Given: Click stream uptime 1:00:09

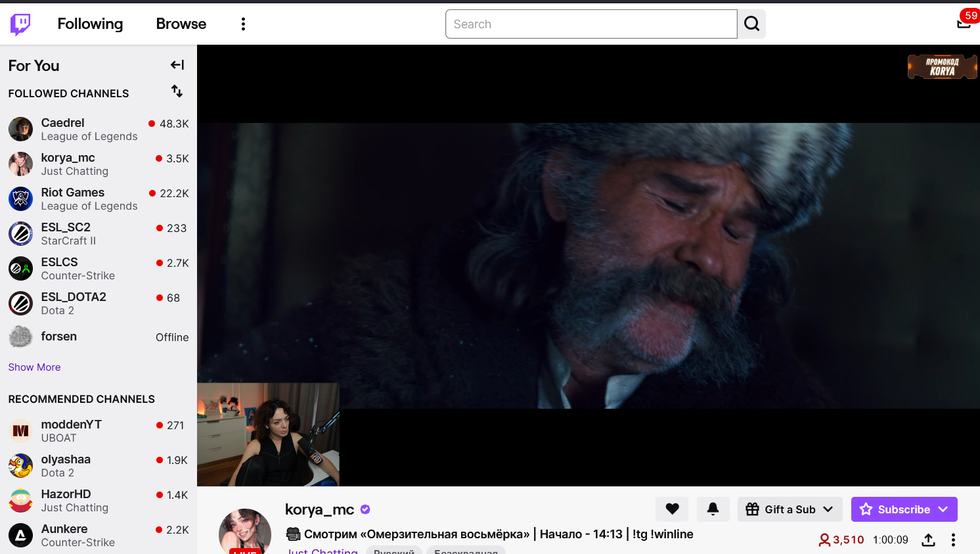Looking at the screenshot, I should (891, 540).
